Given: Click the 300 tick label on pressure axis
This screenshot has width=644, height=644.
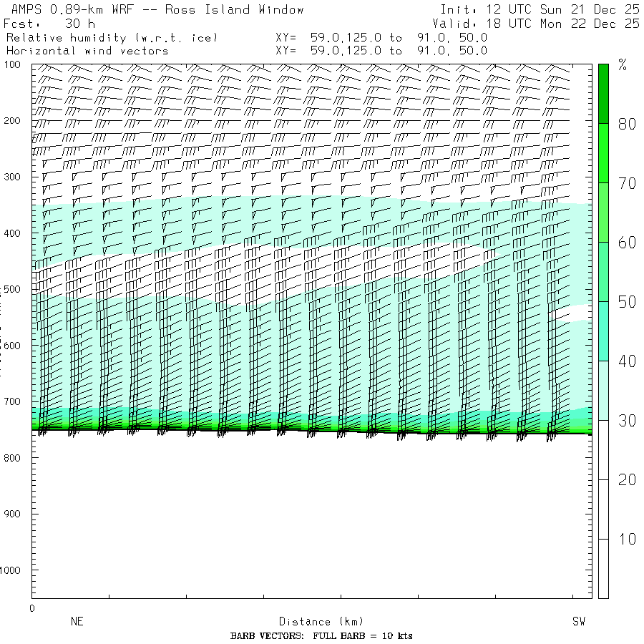Looking at the screenshot, I should (x=14, y=177).
